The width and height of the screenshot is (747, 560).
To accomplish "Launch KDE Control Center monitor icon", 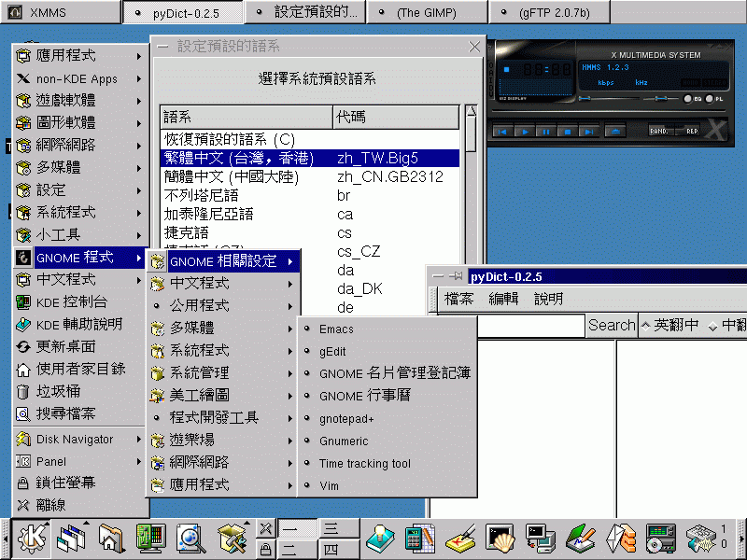I will click(x=150, y=539).
